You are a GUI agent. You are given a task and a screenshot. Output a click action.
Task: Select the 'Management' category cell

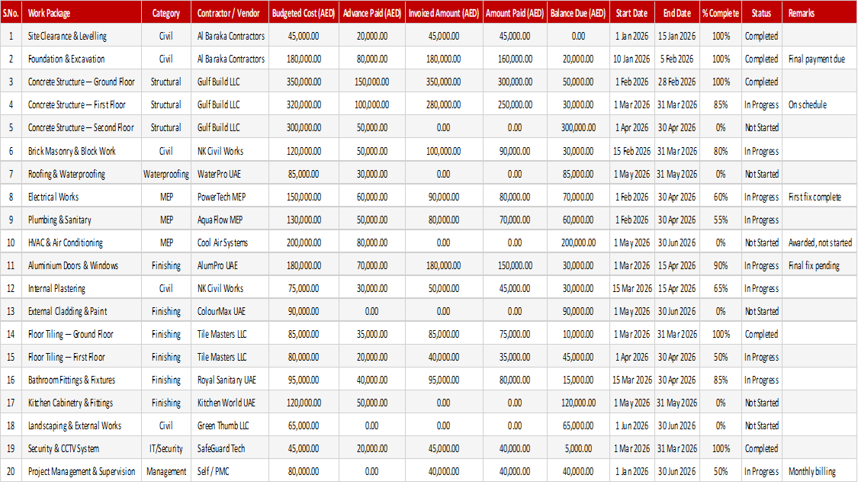165,472
